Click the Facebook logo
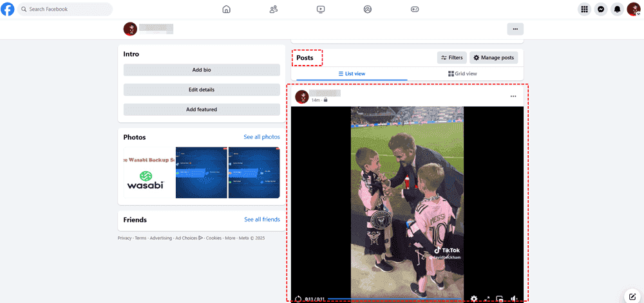The height and width of the screenshot is (303, 644). click(x=7, y=9)
